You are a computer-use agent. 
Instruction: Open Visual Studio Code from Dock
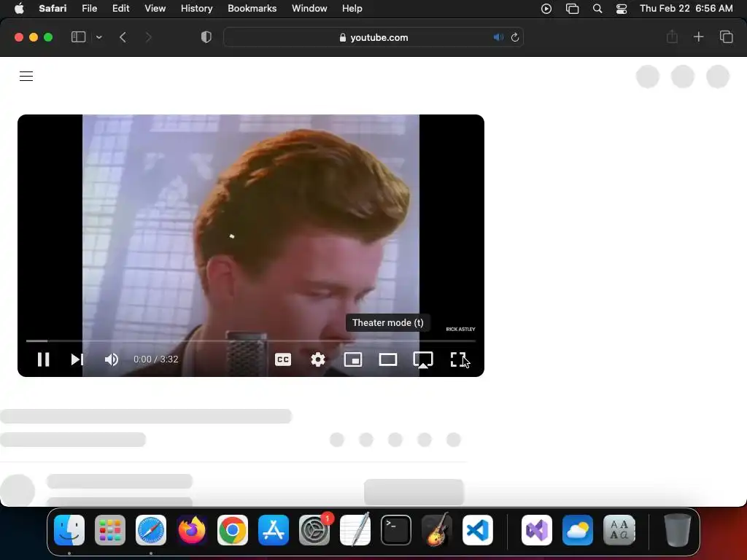[x=478, y=530]
